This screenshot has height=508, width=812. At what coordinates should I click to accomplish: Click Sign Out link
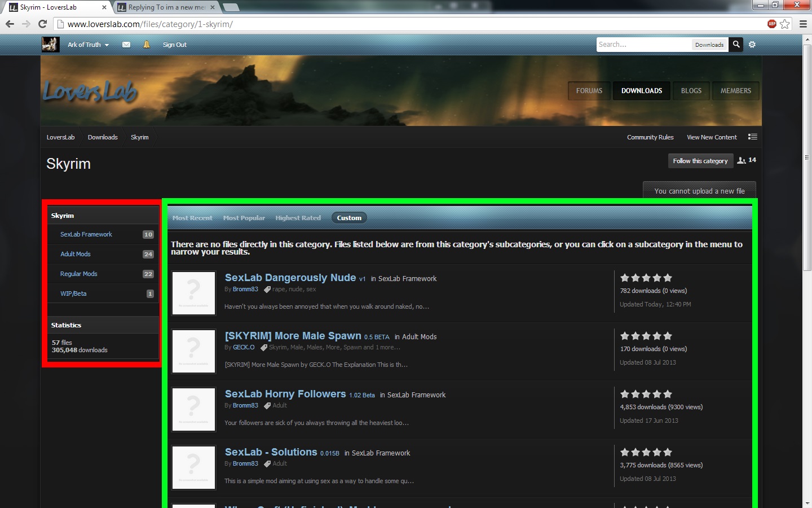[174, 45]
